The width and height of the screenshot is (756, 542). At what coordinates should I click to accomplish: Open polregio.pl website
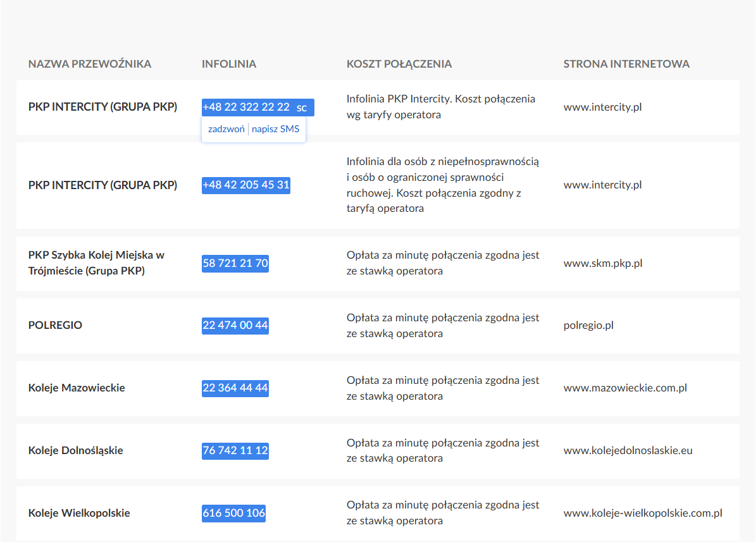[x=588, y=326]
